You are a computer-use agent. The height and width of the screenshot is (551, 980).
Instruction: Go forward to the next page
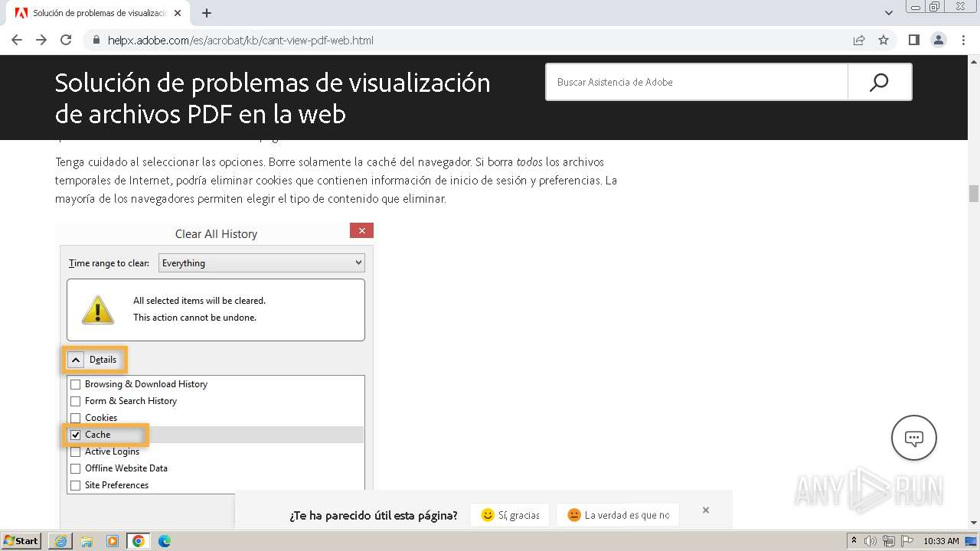(41, 40)
